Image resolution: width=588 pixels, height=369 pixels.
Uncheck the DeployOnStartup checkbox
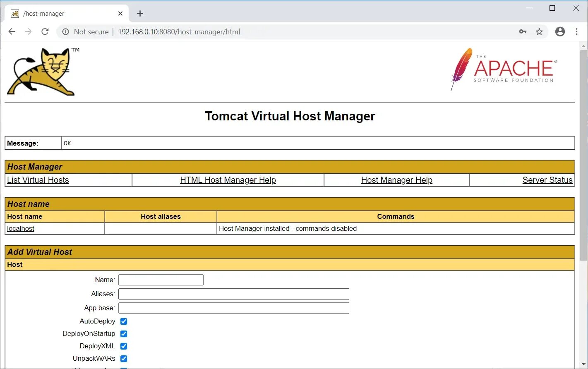(x=124, y=334)
